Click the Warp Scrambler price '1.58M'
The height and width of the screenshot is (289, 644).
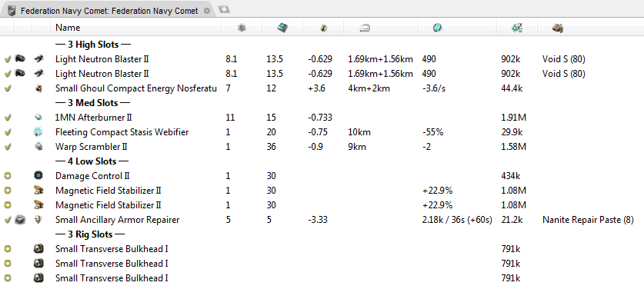tap(514, 147)
